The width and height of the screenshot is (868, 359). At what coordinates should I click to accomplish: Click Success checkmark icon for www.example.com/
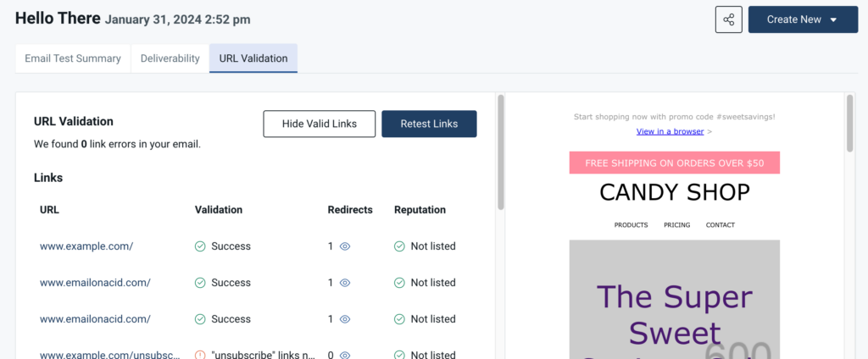pos(200,246)
